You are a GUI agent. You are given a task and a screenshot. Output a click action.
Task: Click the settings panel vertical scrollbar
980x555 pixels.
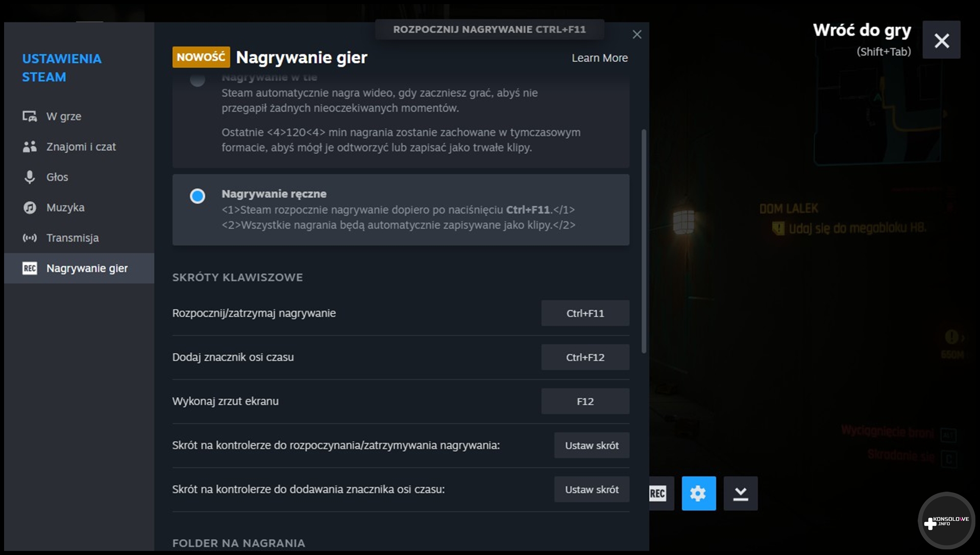tap(644, 240)
